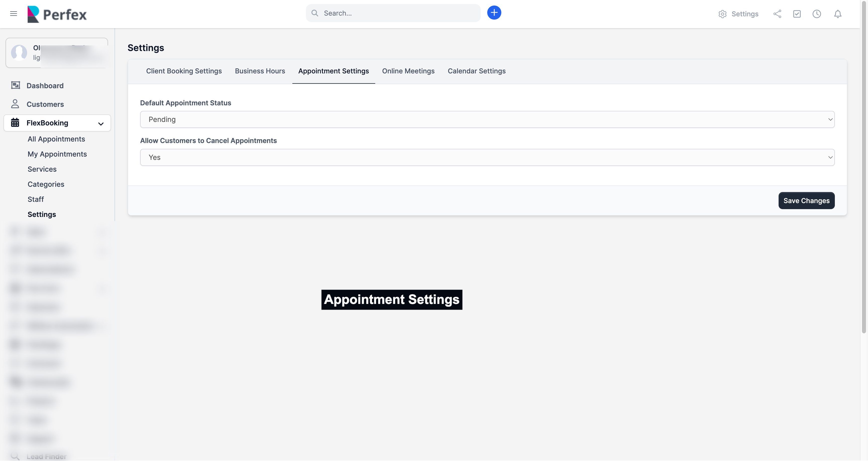
Task: Click the Customers person icon
Action: tap(15, 104)
